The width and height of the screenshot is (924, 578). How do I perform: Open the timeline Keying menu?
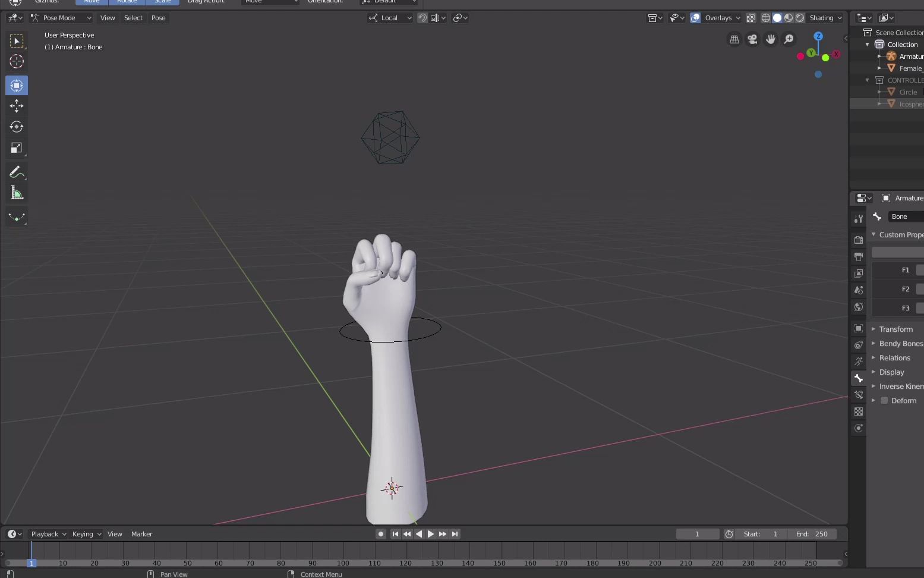click(86, 534)
